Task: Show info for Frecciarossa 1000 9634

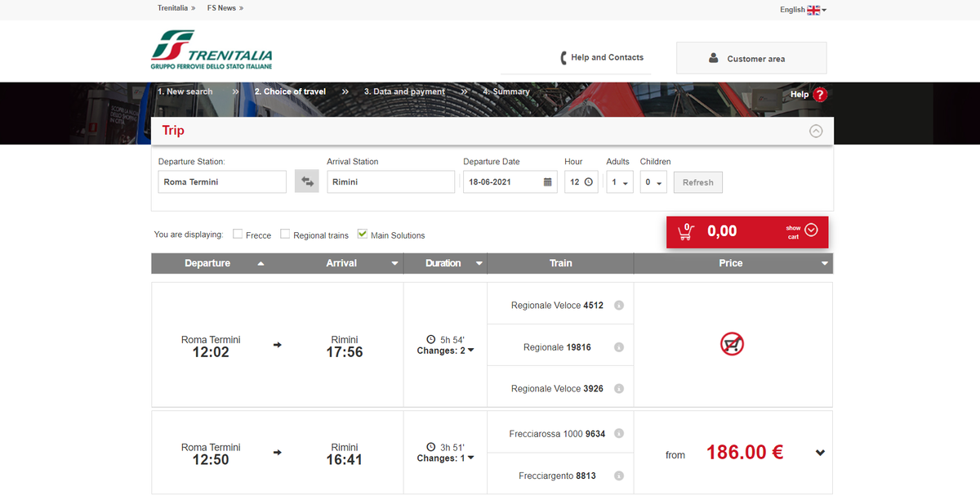Action: (618, 434)
